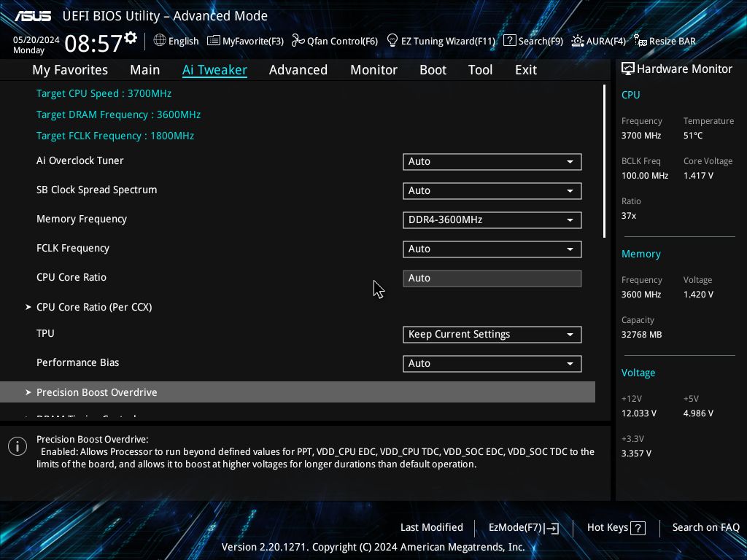Screen dimensions: 747x560
Task: Change language via English button
Action: (177, 41)
